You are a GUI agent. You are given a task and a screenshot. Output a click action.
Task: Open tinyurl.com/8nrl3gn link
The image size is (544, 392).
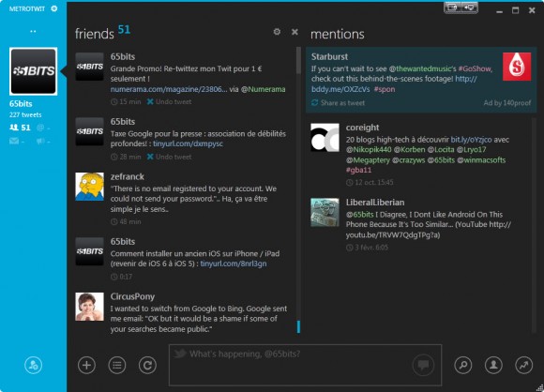[x=234, y=264]
